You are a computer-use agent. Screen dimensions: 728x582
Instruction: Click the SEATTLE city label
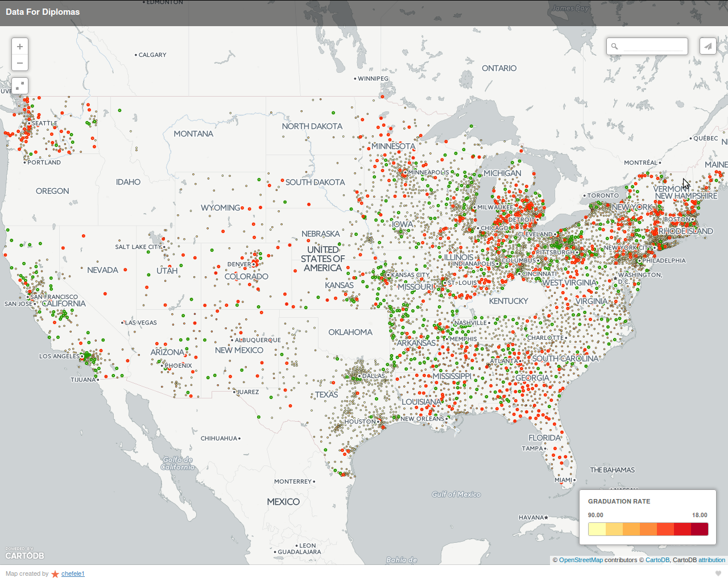coord(44,123)
